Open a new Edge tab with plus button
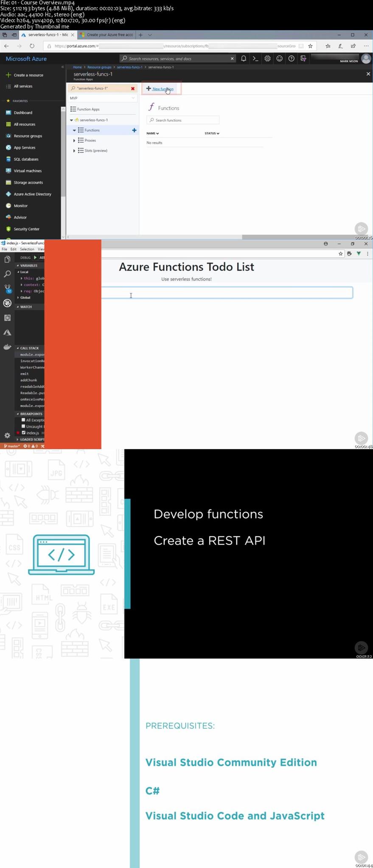The width and height of the screenshot is (373, 868). (140, 35)
